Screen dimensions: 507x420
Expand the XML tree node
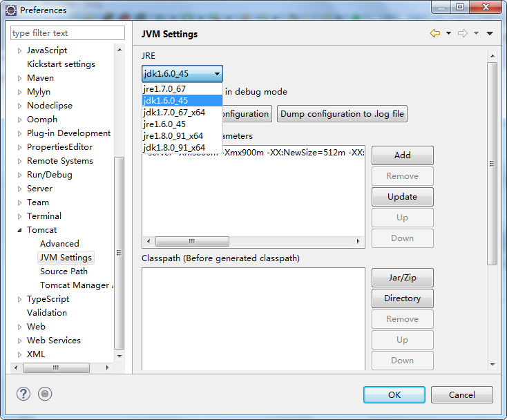tap(20, 354)
